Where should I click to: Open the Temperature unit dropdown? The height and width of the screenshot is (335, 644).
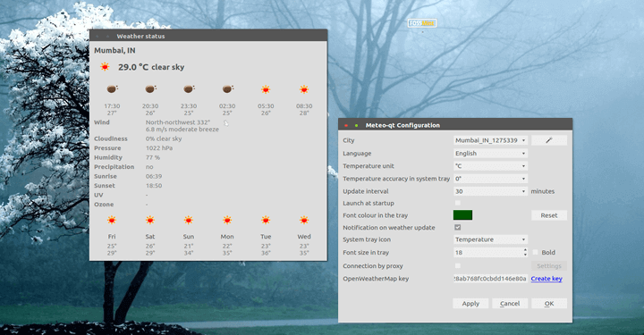[490, 166]
